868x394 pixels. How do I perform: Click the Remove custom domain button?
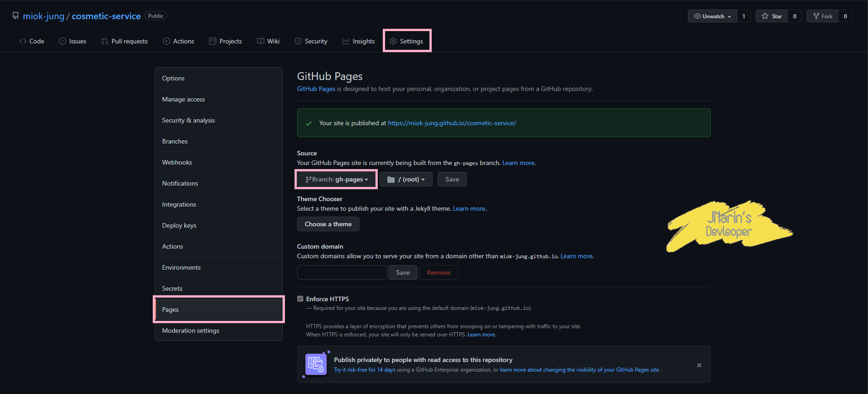pyautogui.click(x=439, y=272)
